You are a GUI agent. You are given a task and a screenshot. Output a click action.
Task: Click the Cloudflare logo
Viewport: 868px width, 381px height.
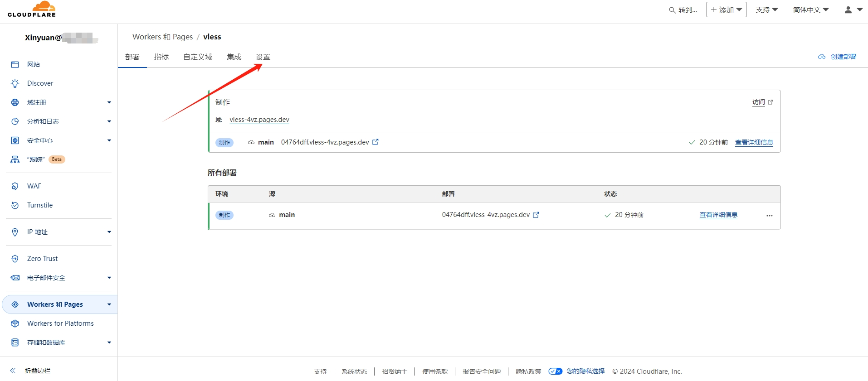pyautogui.click(x=32, y=9)
